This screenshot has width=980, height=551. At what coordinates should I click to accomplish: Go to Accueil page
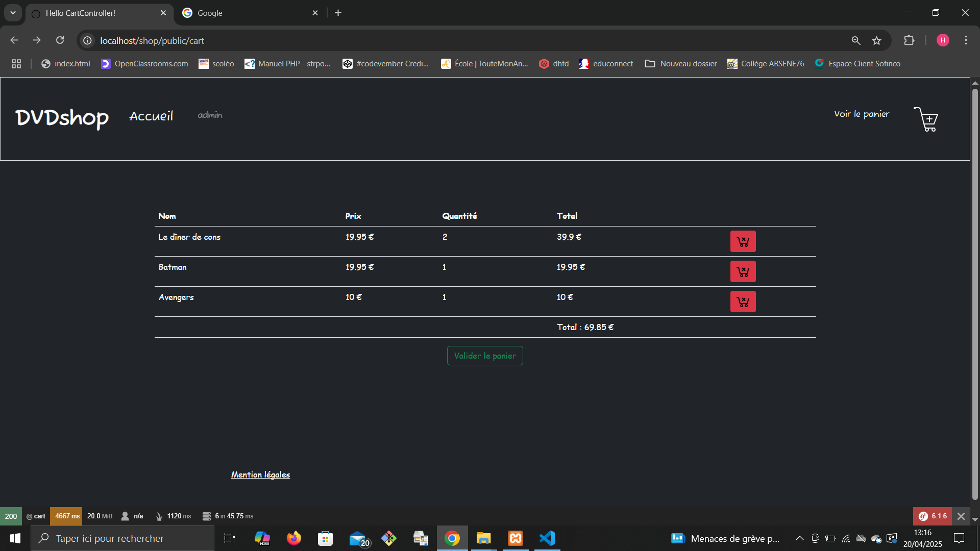pyautogui.click(x=151, y=116)
